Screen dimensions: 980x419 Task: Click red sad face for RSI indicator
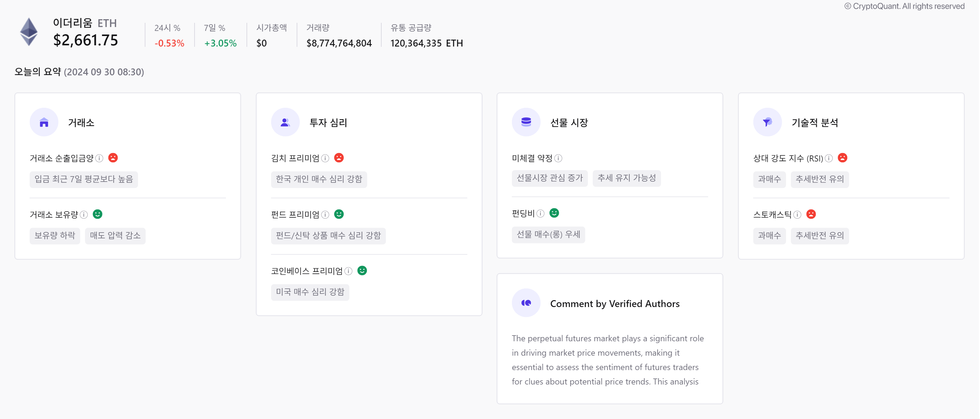click(x=843, y=158)
